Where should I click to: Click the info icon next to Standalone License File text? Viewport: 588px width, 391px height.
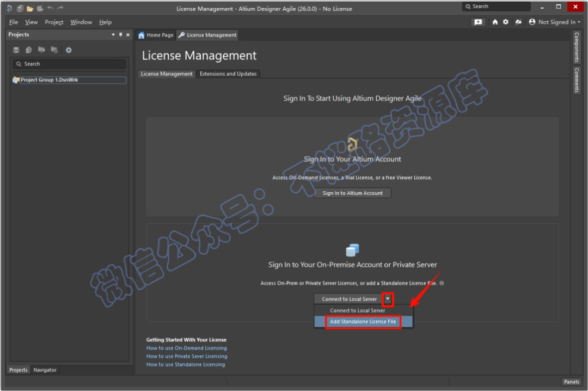tap(442, 283)
